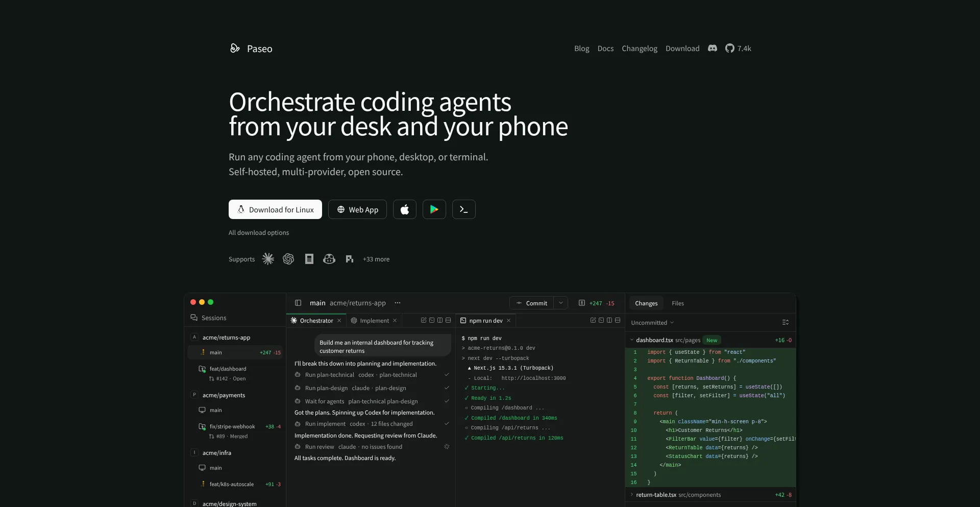Open the Commit dropdown arrow
The width and height of the screenshot is (980, 507).
tap(561, 303)
